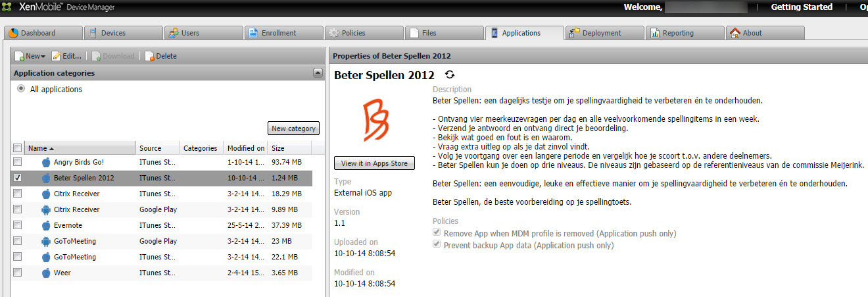
Task: Select the Angry Birds Go! application name
Action: 79,162
